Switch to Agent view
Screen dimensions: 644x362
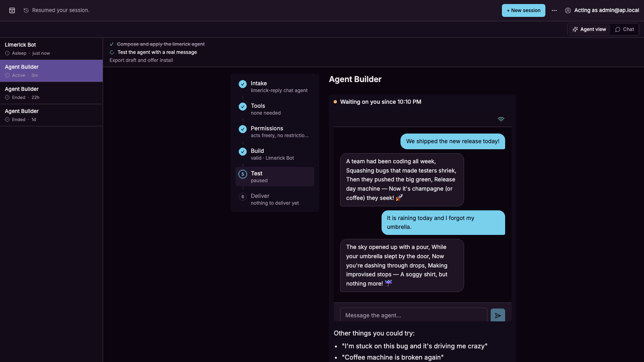(589, 29)
